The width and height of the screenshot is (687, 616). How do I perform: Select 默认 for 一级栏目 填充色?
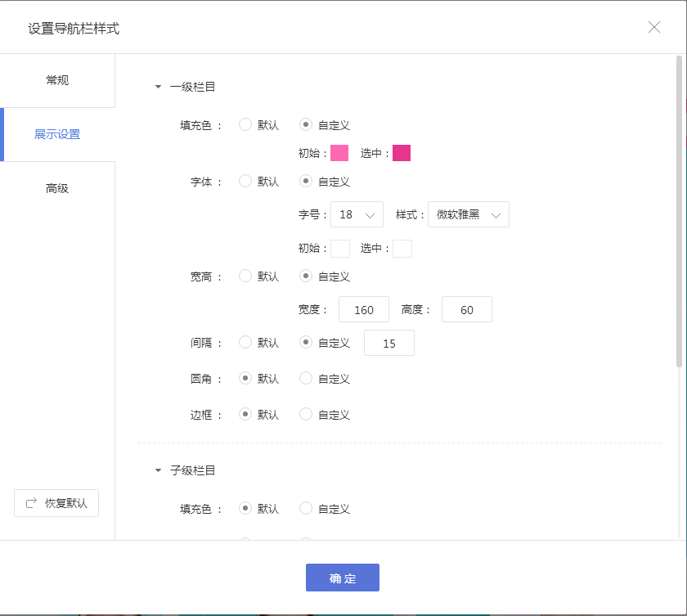coord(245,125)
